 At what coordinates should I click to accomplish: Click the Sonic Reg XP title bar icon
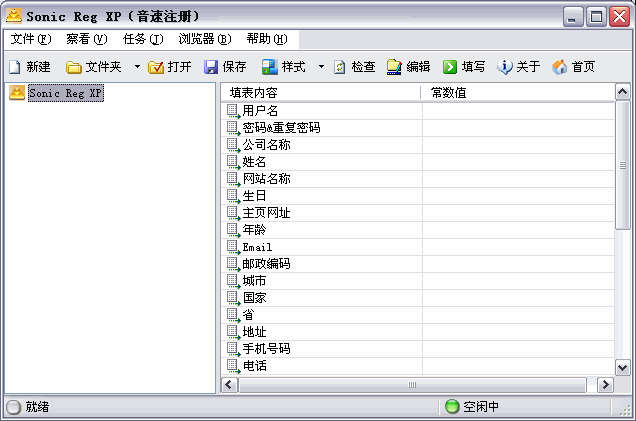[14, 16]
